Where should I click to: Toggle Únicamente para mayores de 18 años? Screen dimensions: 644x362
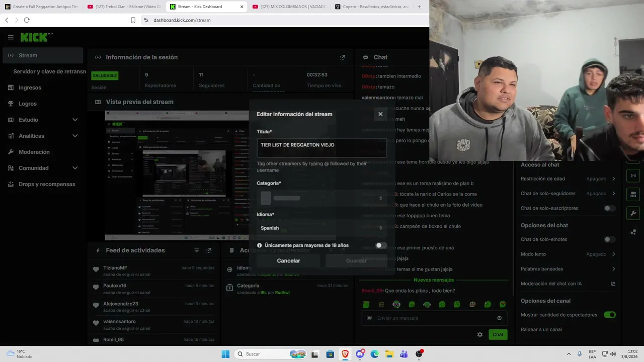click(x=381, y=245)
